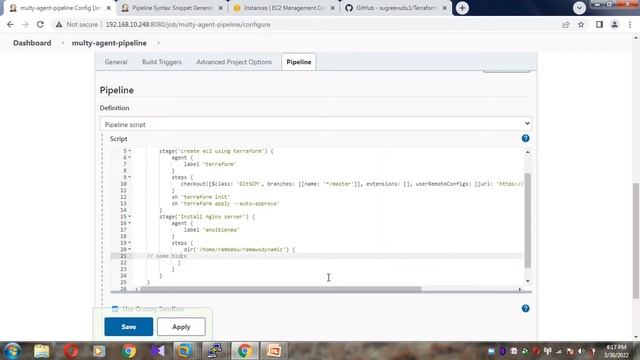Collapse code fold at line 9
This screenshot has height=360, width=640.
tap(130, 177)
